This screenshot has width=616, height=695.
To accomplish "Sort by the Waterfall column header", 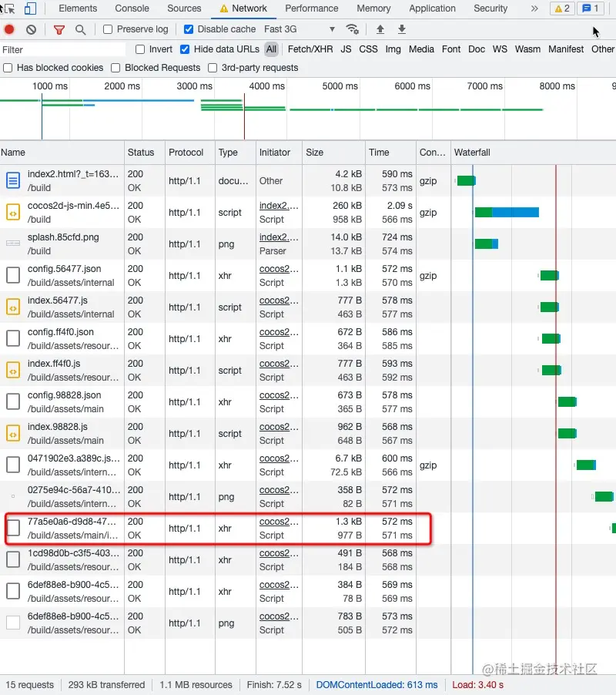I will point(534,153).
